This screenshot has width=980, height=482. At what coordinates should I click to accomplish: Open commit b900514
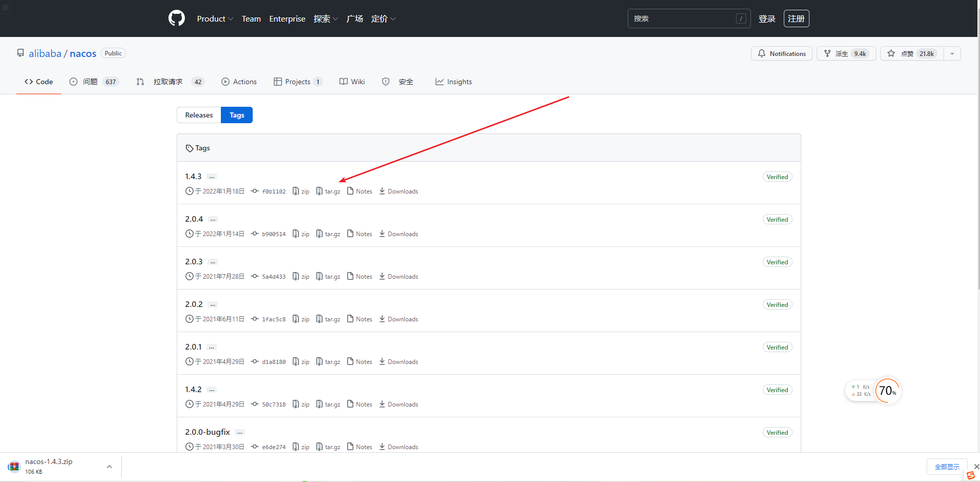tap(269, 234)
